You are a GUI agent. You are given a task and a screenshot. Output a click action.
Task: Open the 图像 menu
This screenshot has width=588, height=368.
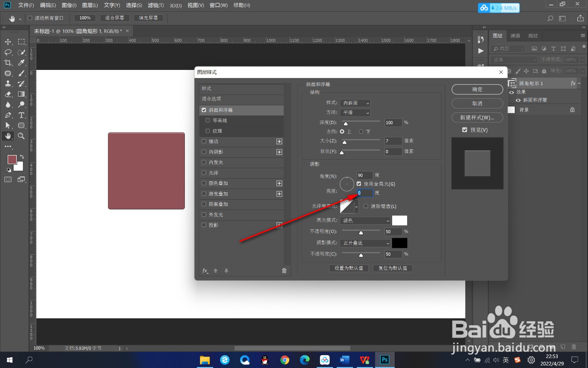69,5
